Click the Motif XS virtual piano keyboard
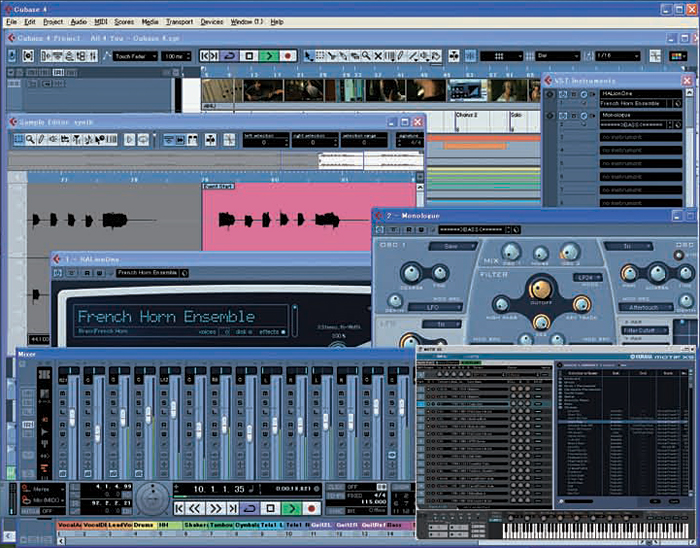 (x=596, y=531)
